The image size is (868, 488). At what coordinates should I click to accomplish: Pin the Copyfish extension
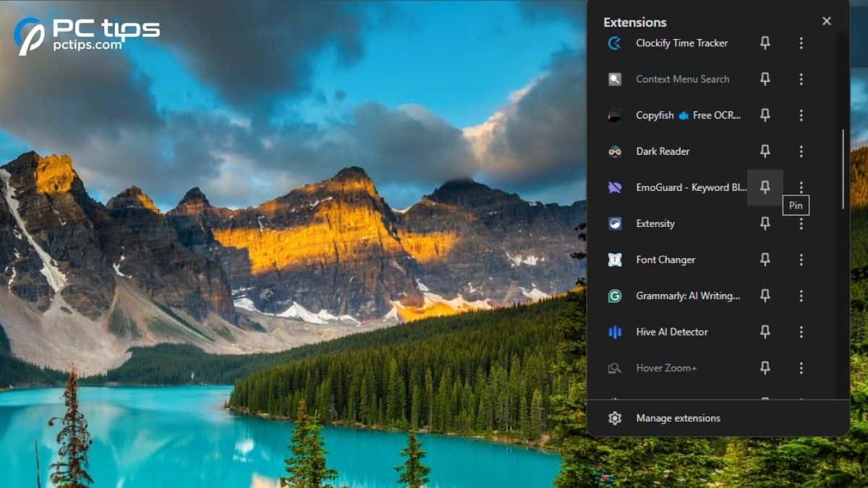[x=765, y=115]
